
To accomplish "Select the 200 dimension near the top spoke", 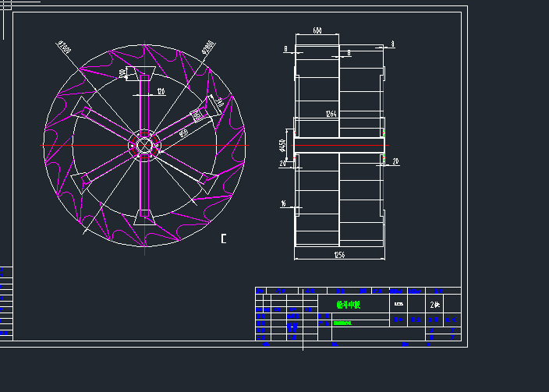I will (122, 73).
